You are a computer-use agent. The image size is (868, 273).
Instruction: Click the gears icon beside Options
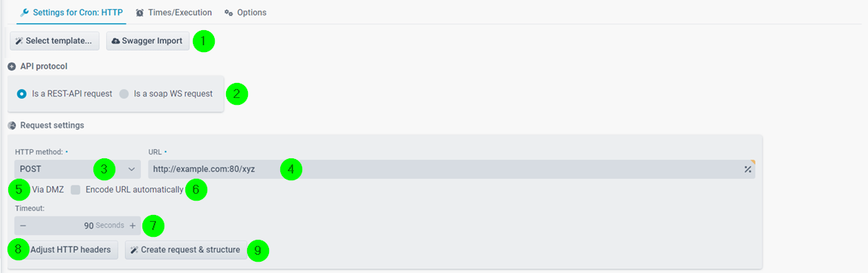[228, 12]
